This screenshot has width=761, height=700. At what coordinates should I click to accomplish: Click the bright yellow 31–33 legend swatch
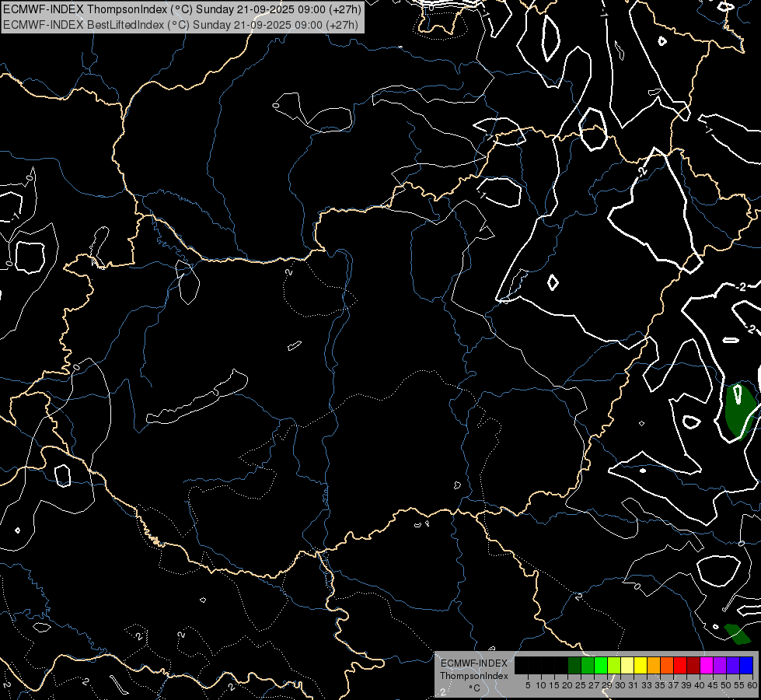(641, 665)
